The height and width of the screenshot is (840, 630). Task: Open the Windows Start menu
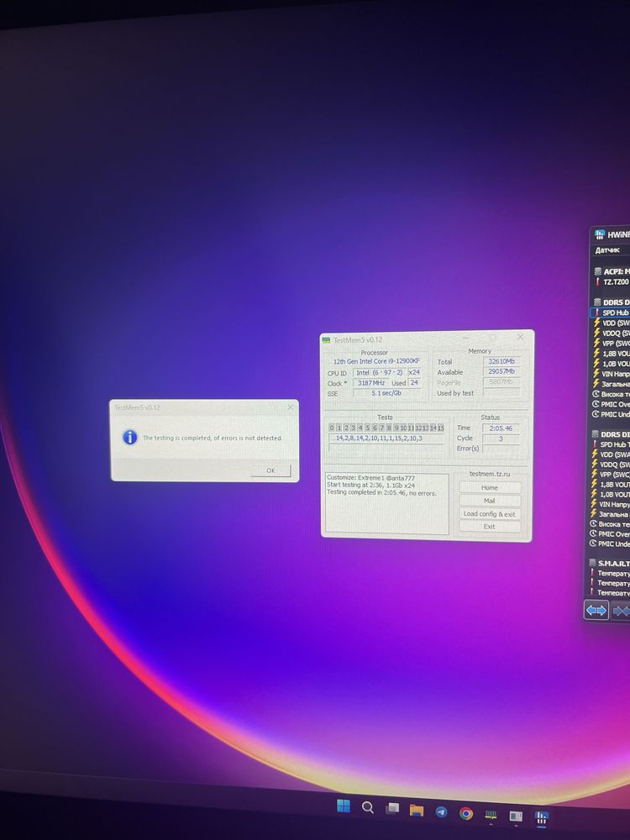[x=344, y=806]
